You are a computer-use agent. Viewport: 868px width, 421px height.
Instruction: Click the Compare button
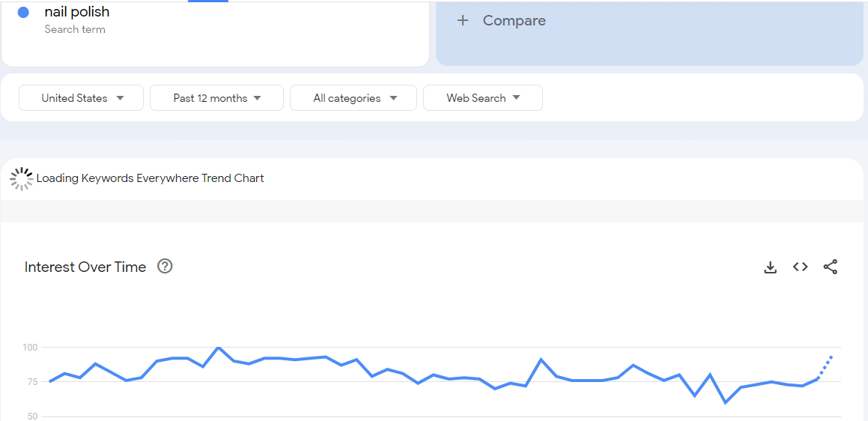click(514, 21)
